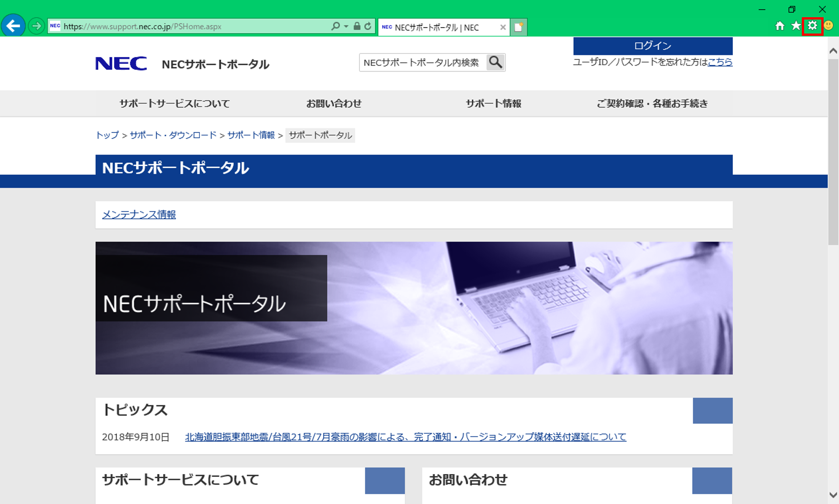Image resolution: width=839 pixels, height=504 pixels.
Task: Restore down the browser window
Action: coord(792,9)
